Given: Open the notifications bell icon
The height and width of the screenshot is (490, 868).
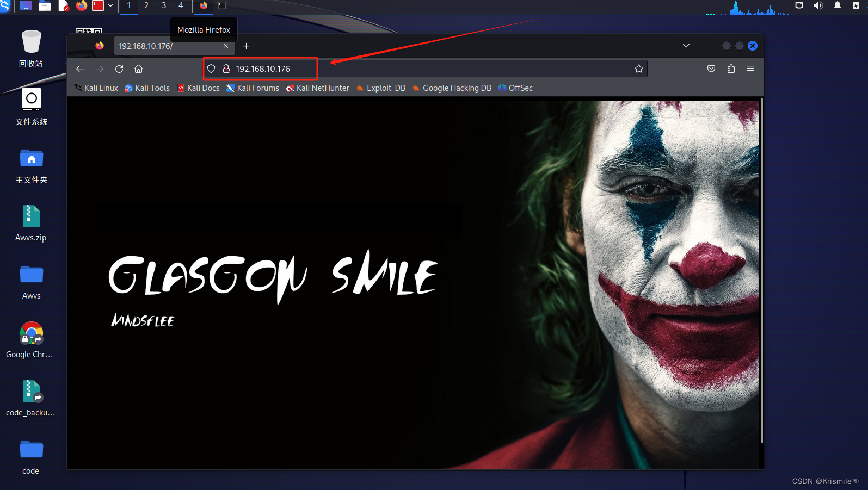Looking at the screenshot, I should point(838,5).
